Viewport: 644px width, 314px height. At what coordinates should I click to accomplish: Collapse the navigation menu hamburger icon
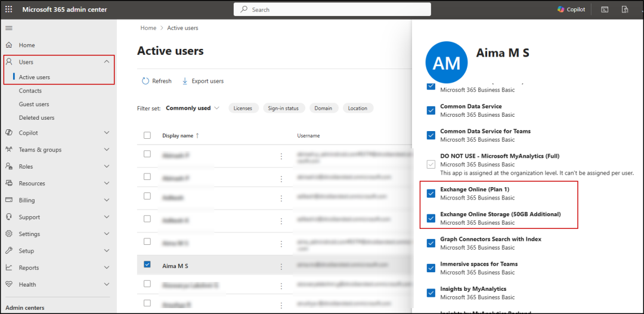coord(8,28)
